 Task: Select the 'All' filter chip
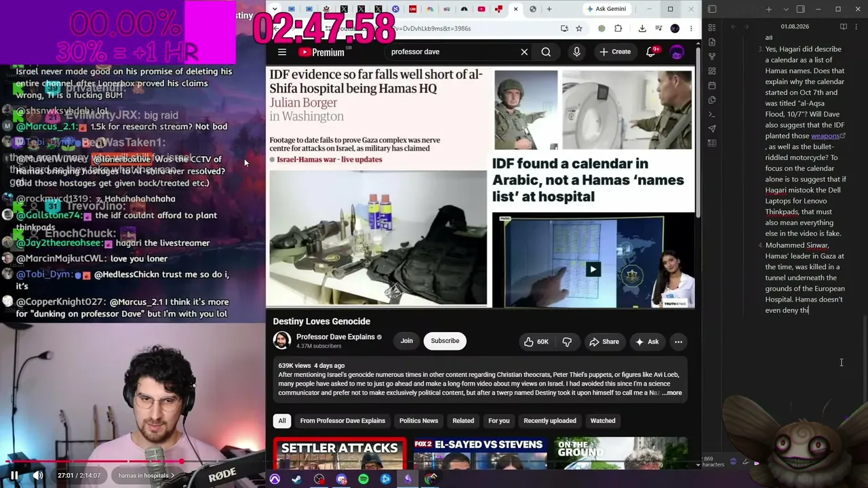click(282, 421)
